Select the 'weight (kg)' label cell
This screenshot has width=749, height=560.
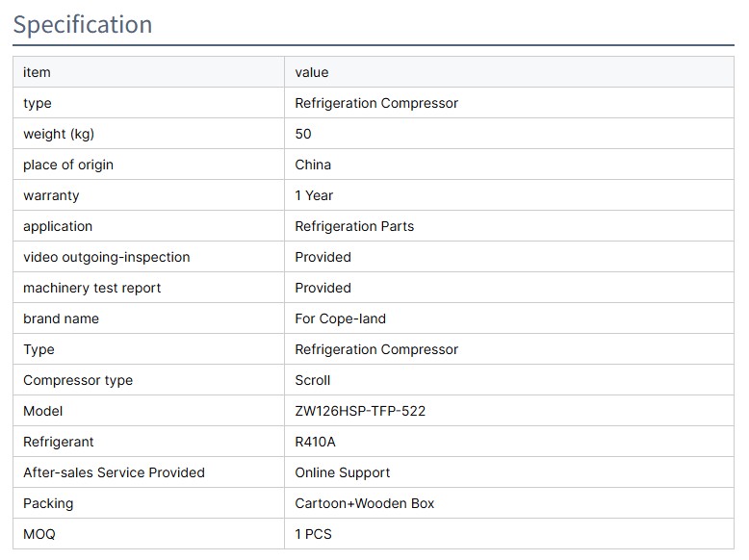click(59, 134)
